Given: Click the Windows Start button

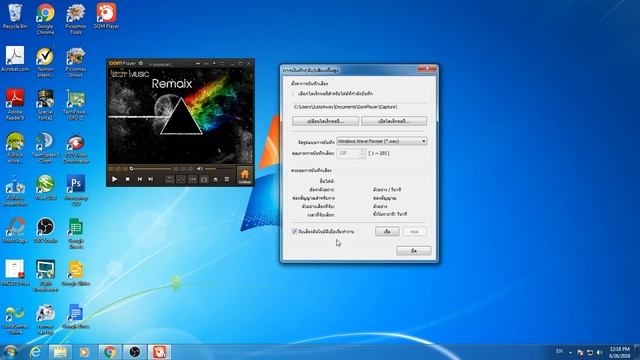Looking at the screenshot, I should coord(10,352).
